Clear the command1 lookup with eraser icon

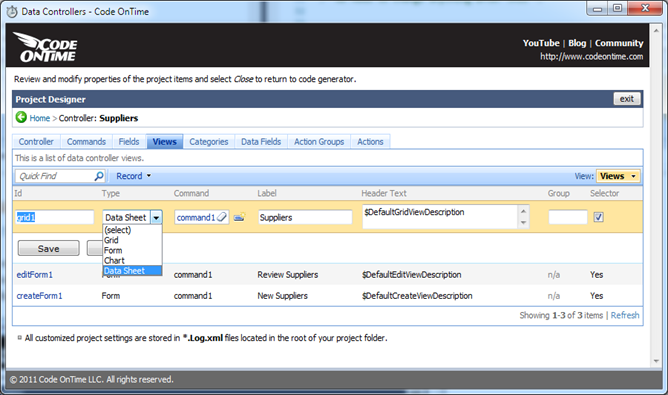coord(222,217)
